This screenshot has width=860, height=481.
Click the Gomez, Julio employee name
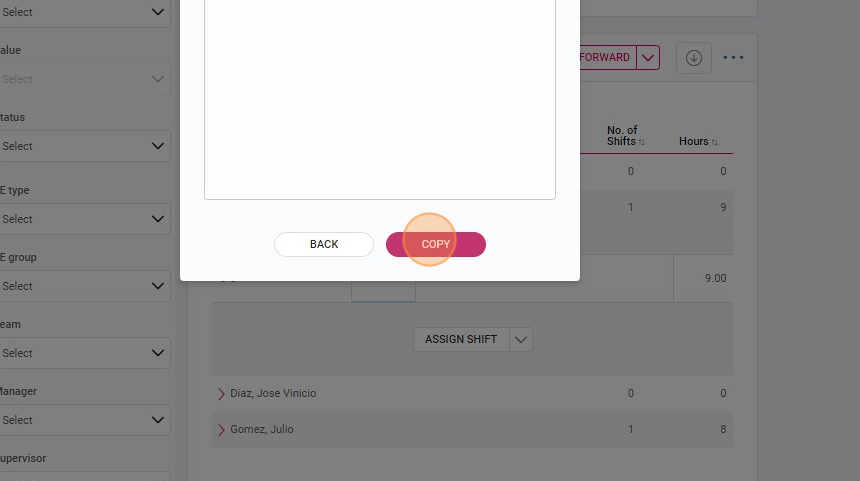262,429
